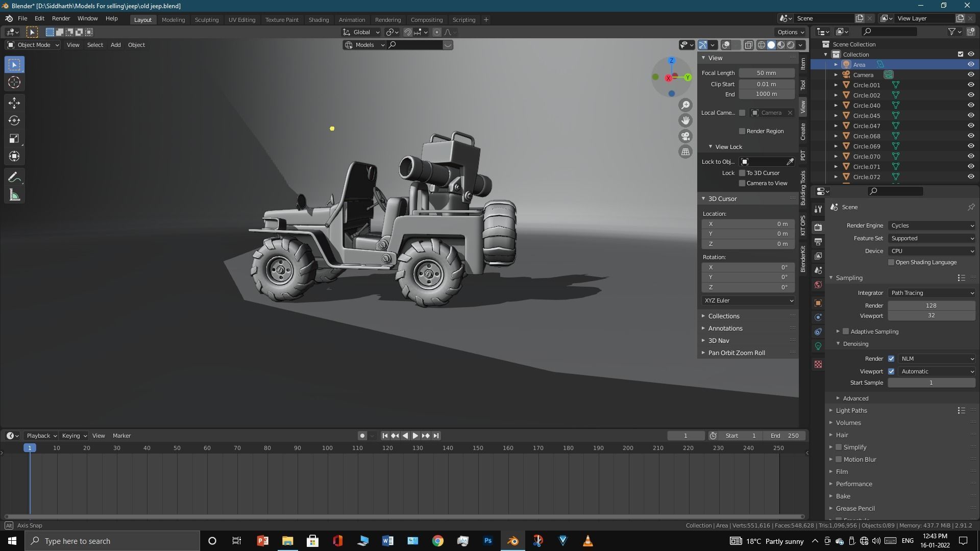Viewport: 980px width, 551px height.
Task: Open the Device CPU dropdown
Action: [932, 251]
